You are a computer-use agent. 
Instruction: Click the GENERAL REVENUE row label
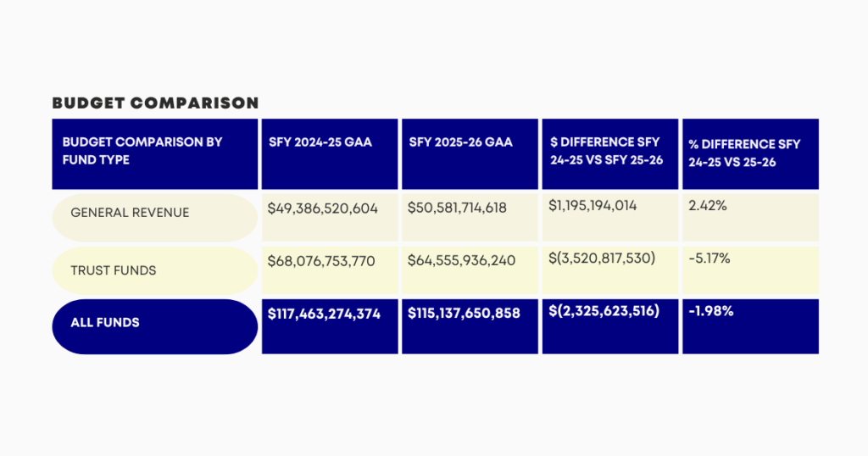pyautogui.click(x=155, y=218)
